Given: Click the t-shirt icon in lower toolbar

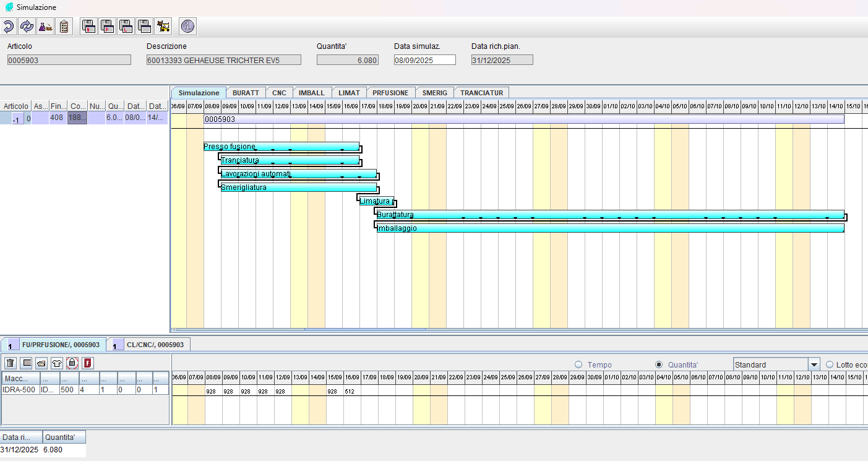Looking at the screenshot, I should click(x=56, y=363).
